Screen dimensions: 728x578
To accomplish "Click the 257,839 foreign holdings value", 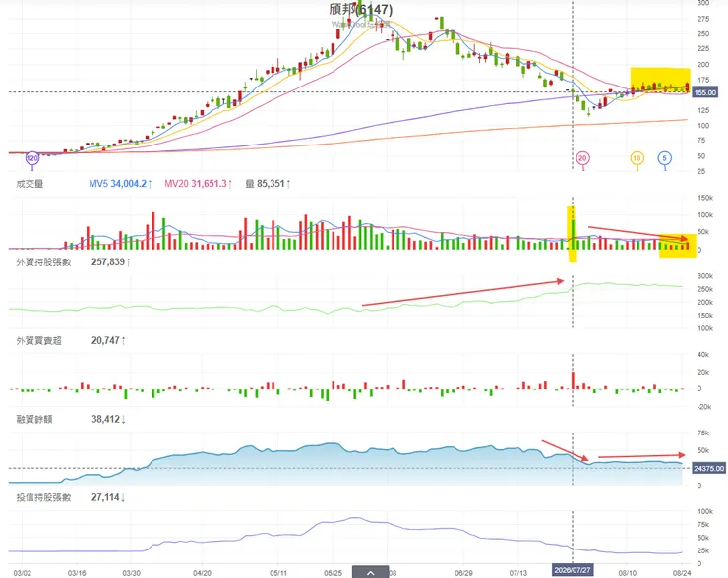I will point(111,262).
